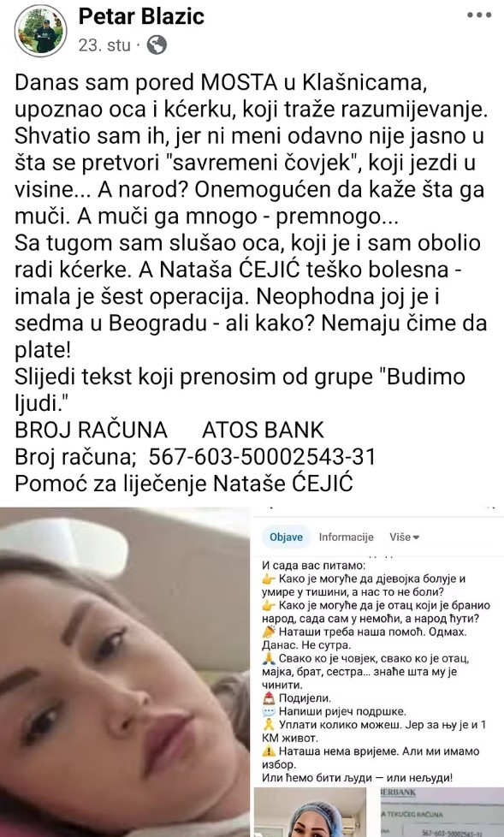Open the bank account slip image
The width and height of the screenshot is (504, 837).
[442, 812]
